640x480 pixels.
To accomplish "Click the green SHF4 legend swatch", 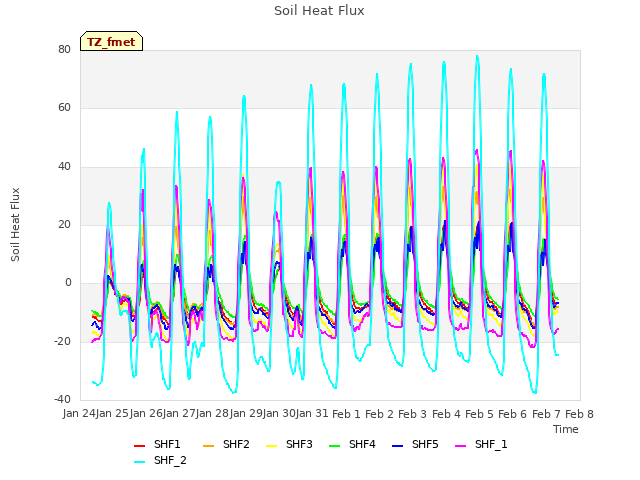I will [335, 446].
